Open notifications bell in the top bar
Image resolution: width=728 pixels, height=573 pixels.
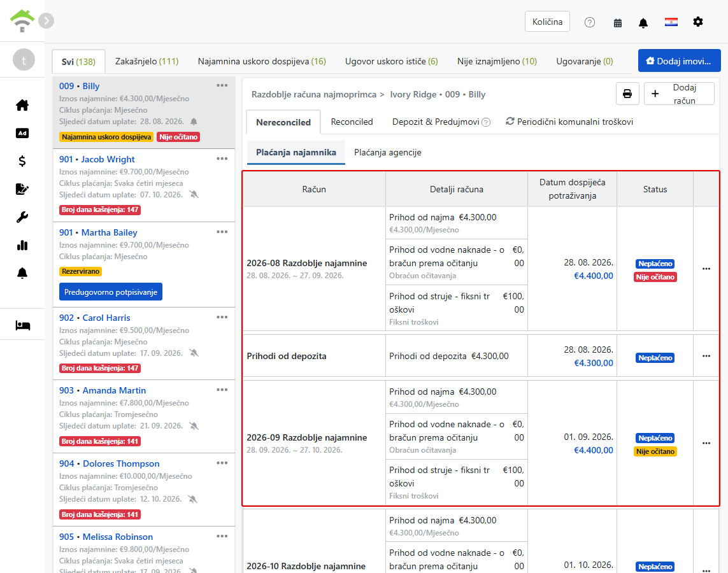pos(643,23)
